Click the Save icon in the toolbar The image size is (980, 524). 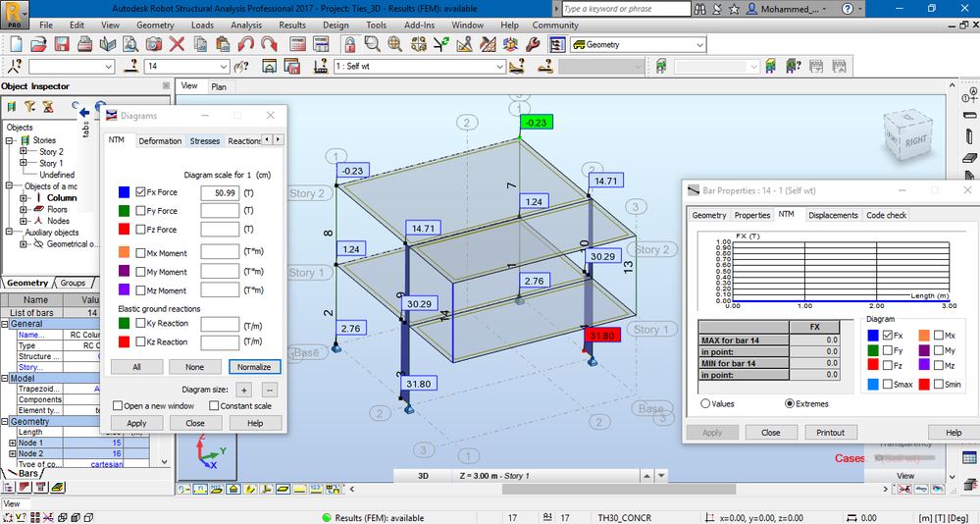[61, 44]
